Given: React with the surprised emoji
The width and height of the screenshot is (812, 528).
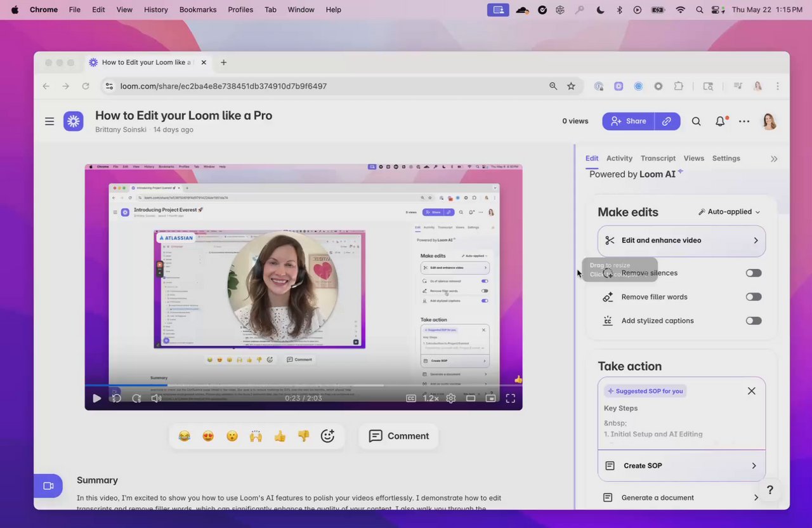Looking at the screenshot, I should [x=232, y=436].
